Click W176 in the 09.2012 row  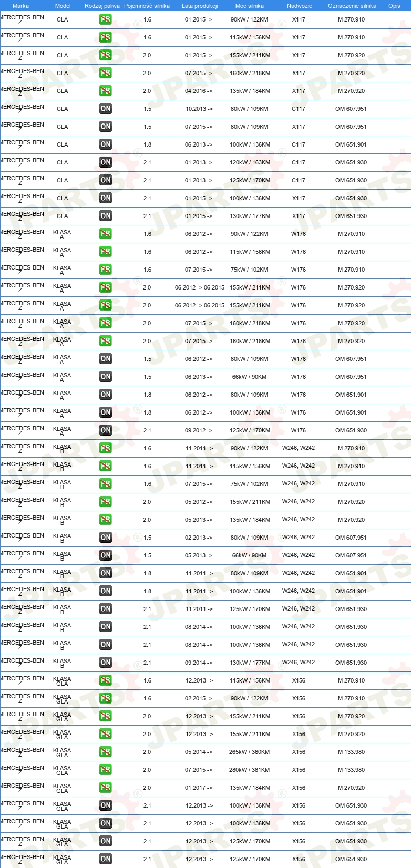(299, 430)
